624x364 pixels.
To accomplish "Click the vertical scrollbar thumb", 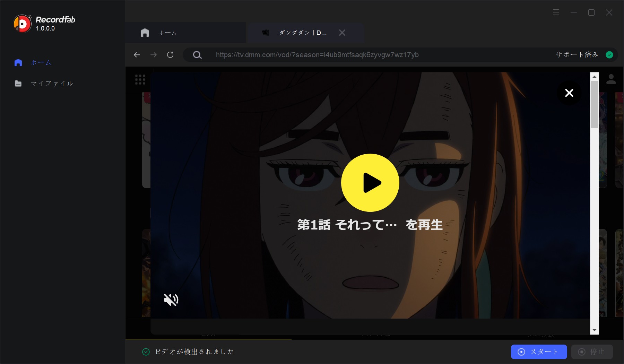I will (x=595, y=104).
